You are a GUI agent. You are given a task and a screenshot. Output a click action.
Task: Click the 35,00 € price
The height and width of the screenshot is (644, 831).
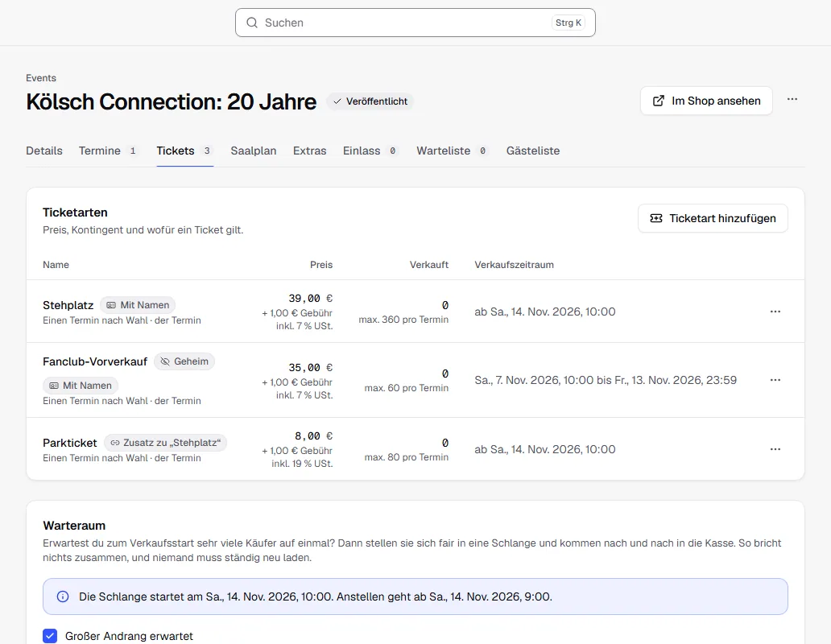(x=311, y=368)
